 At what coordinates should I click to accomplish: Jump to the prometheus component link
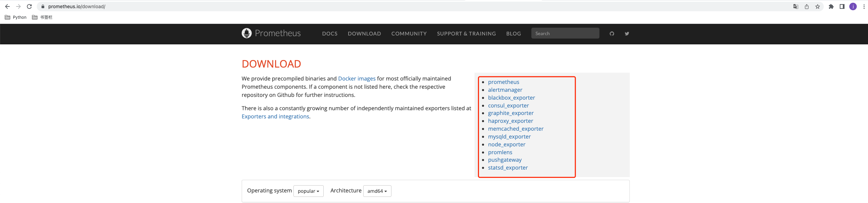click(x=503, y=82)
